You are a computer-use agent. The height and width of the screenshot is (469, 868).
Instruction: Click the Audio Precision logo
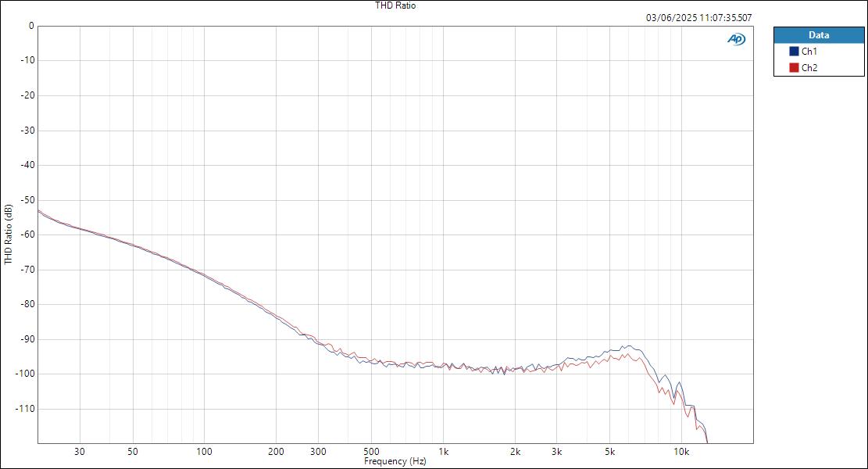click(x=737, y=37)
